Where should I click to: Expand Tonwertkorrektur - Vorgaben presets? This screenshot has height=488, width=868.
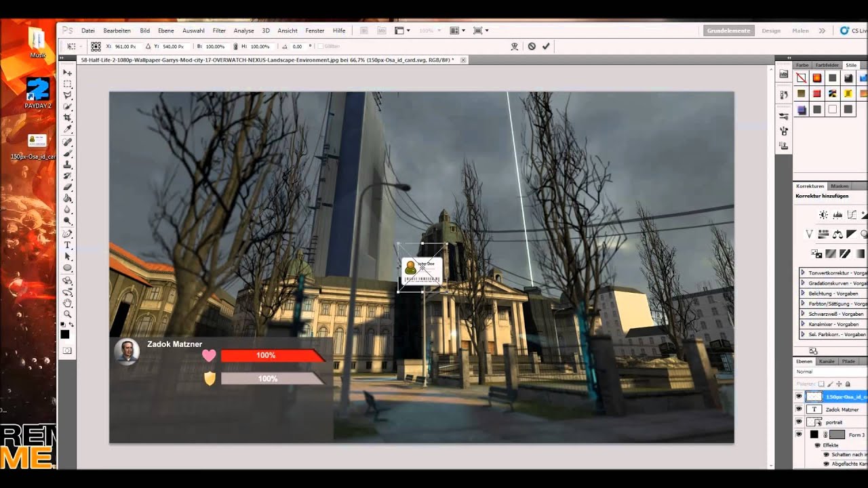click(803, 272)
